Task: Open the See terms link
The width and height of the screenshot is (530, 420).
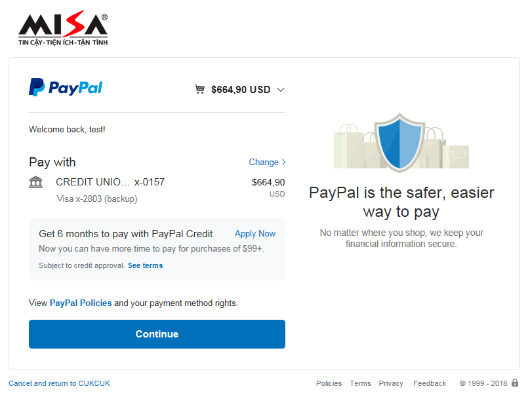Action: pos(145,265)
